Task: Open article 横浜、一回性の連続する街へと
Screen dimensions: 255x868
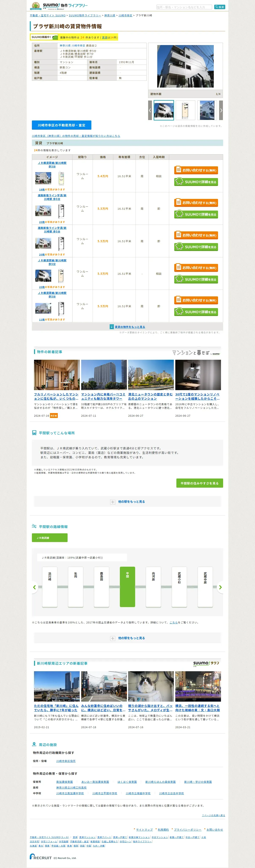Action: [198, 708]
